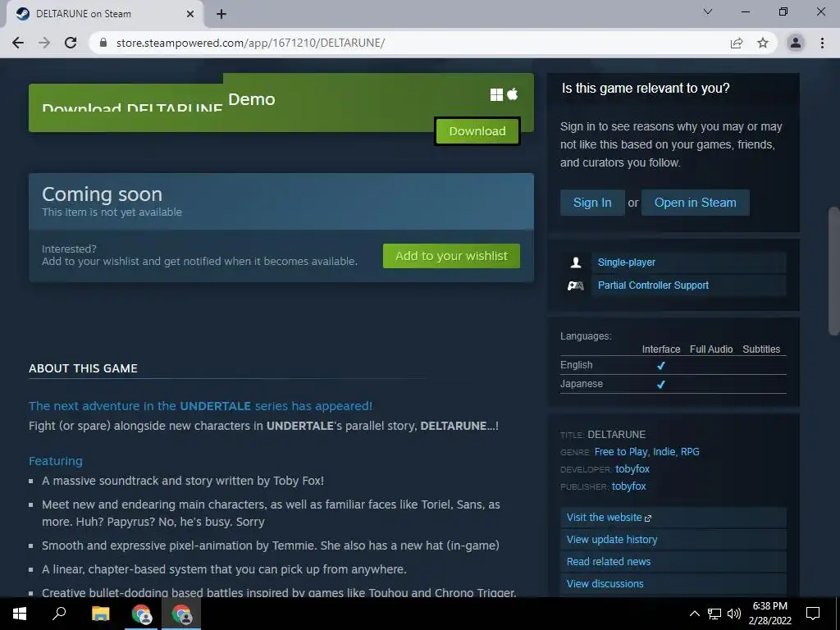Click Visit the website link
Viewport: 840px width, 630px height.
tap(609, 518)
